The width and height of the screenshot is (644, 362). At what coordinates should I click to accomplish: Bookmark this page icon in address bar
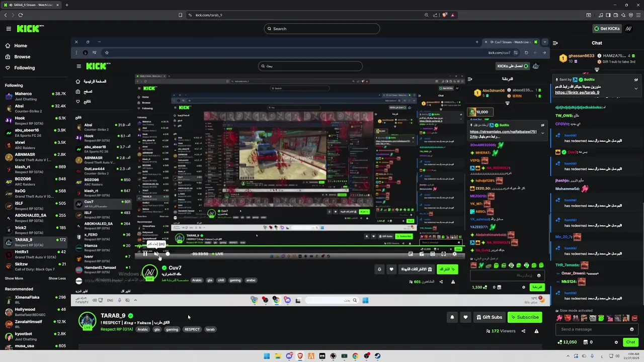(181, 15)
